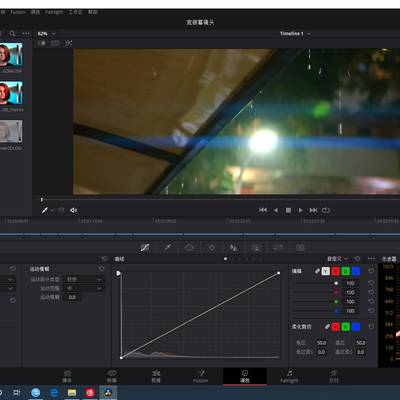Click the search magnifier in gallery panel
The width and height of the screenshot is (400, 400).
click(x=12, y=34)
